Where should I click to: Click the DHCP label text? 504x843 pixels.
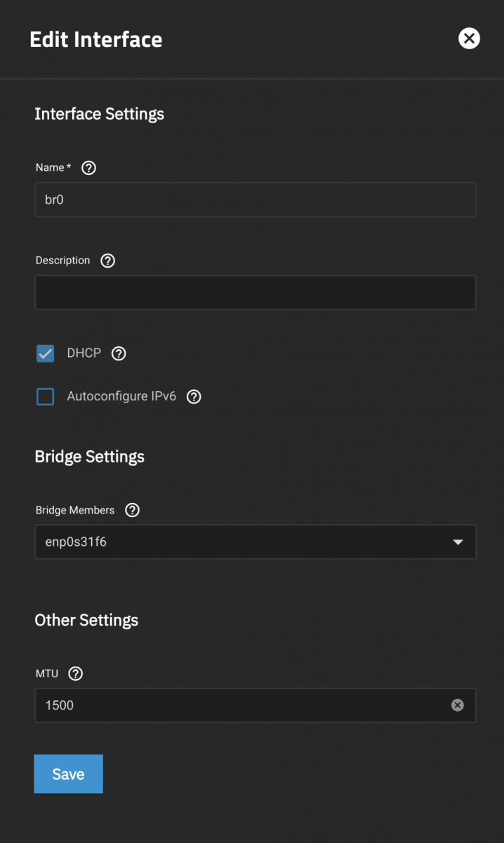point(84,353)
